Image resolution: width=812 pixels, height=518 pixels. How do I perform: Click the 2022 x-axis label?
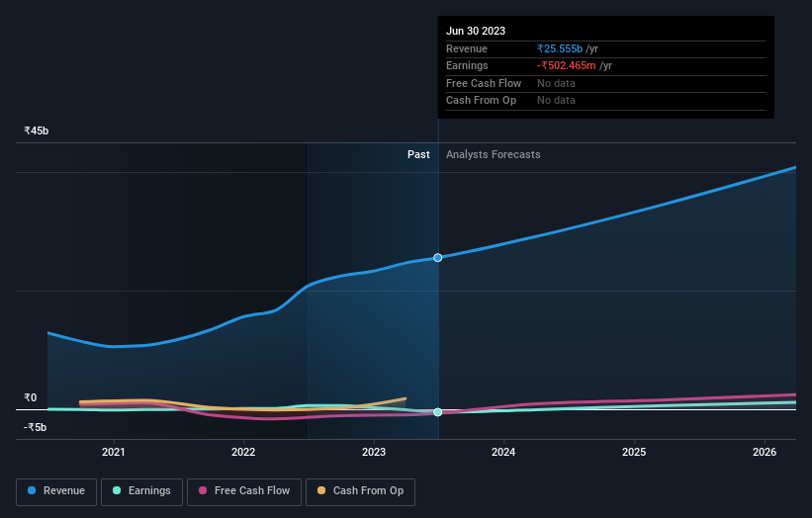click(x=243, y=453)
